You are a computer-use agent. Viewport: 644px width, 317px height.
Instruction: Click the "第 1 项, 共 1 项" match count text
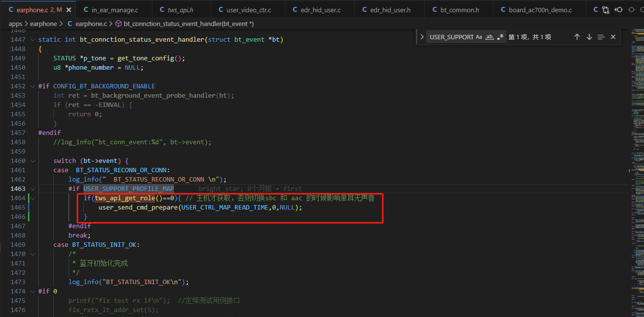(x=530, y=37)
